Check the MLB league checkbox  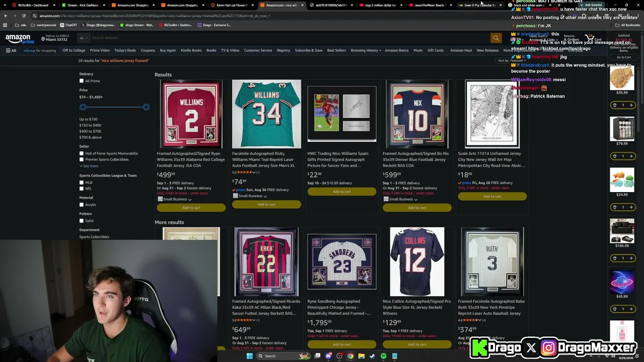point(82,183)
